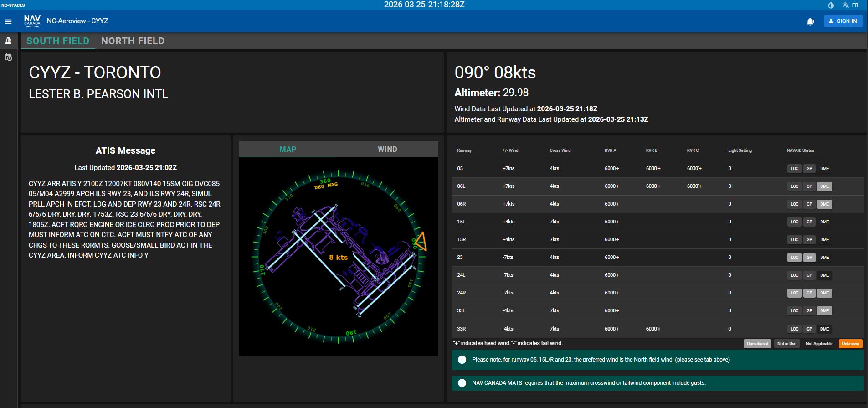Select the runway 24R row label
This screenshot has height=408, width=868.
(462, 293)
